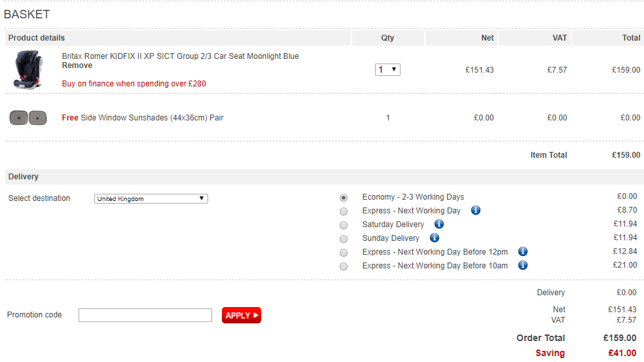This screenshot has height=362, width=644.
Task: Select Express Before 12pm delivery radio button
Action: coord(344,253)
